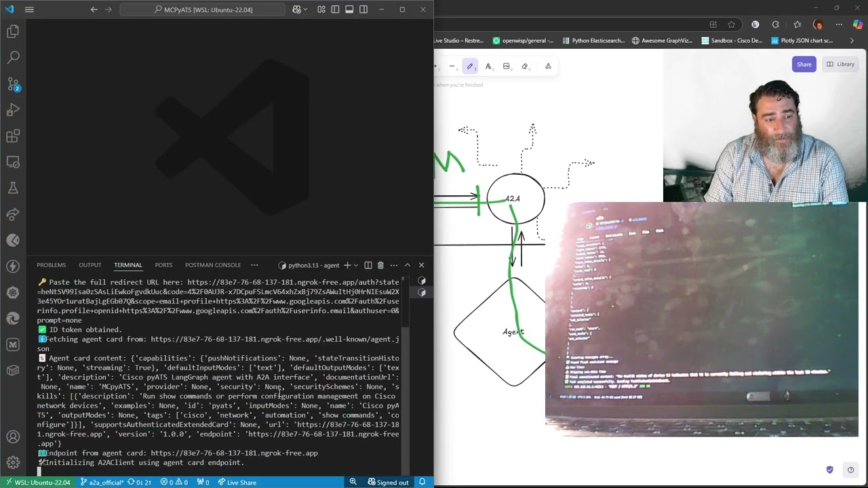Toggle the secondary side bar visibility

point(364,9)
